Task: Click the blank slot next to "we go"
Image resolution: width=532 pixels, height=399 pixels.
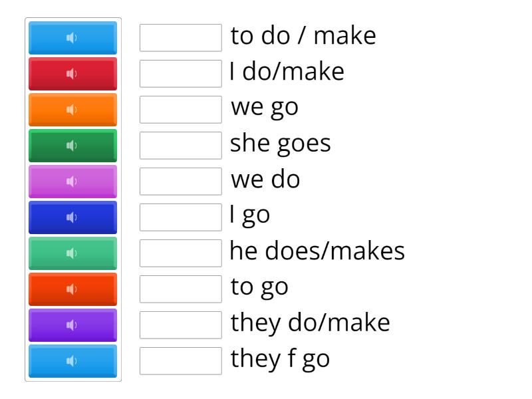Action: [181, 110]
